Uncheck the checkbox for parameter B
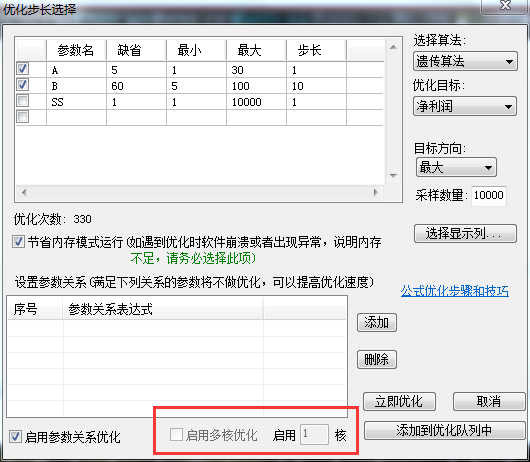This screenshot has width=530, height=462. coord(23,84)
